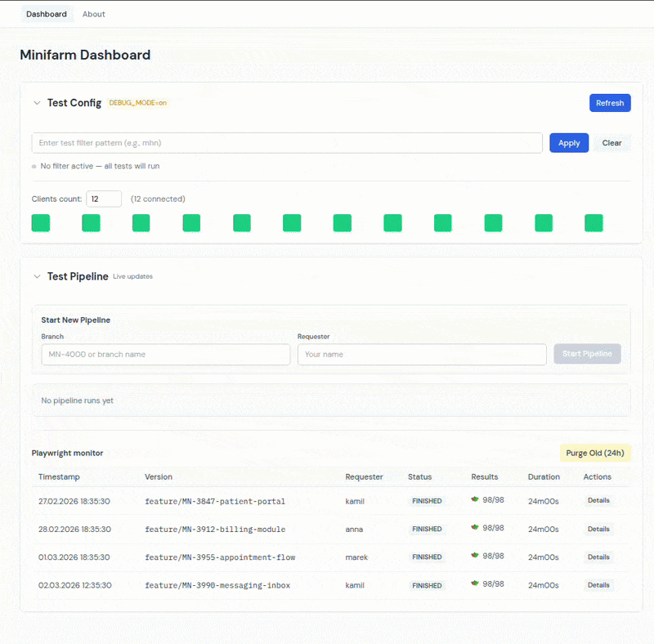Click the DEBUG_MODE=on badge
Viewport: 654px width, 644px height.
(137, 103)
